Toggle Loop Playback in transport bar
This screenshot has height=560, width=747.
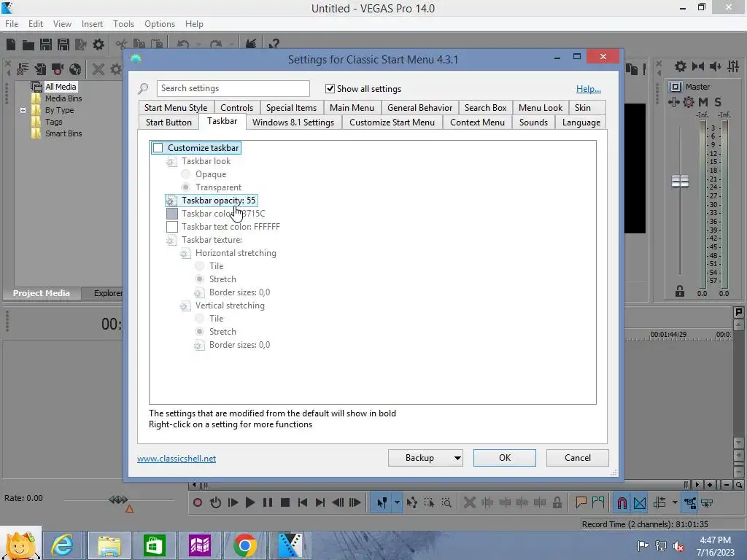(215, 503)
